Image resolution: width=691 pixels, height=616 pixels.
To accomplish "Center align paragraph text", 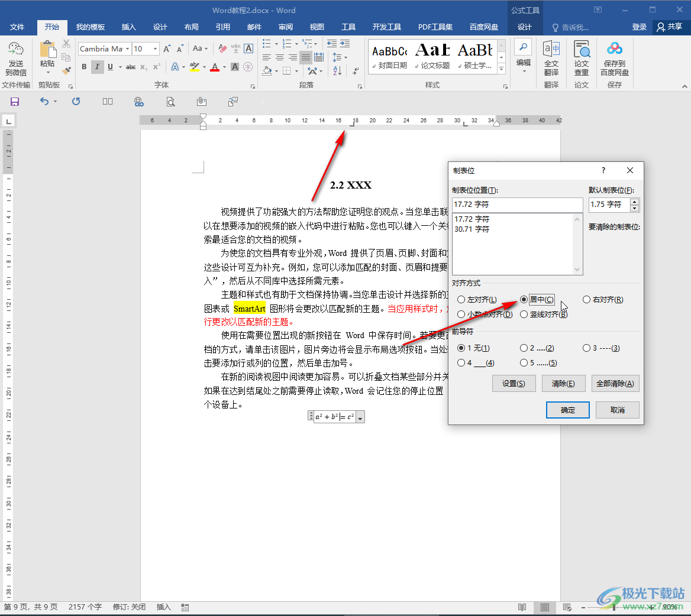I will click(279, 58).
